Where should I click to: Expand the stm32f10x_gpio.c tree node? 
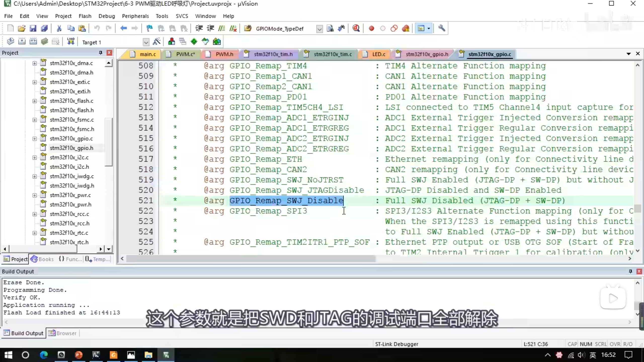pos(34,139)
